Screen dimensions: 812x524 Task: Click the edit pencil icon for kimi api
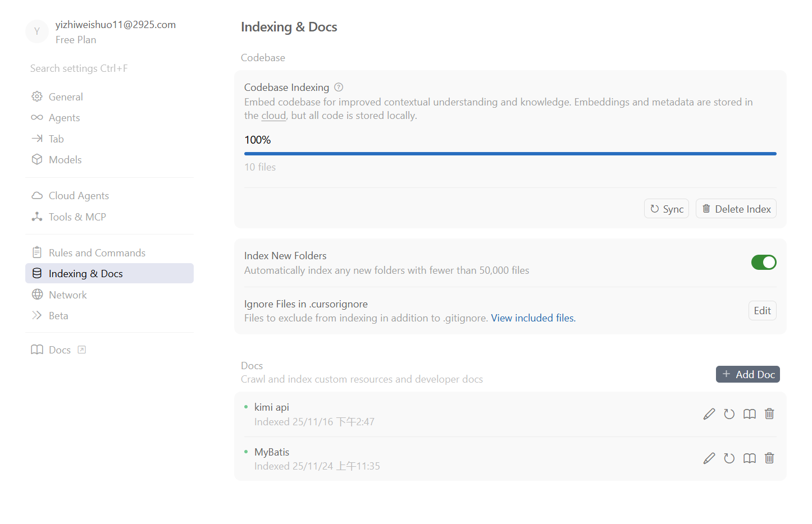tap(709, 414)
